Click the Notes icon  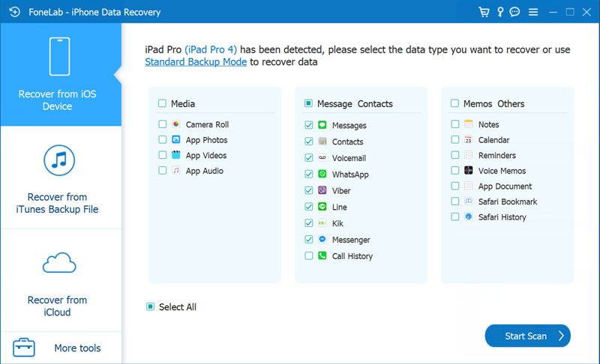pyautogui.click(x=468, y=124)
